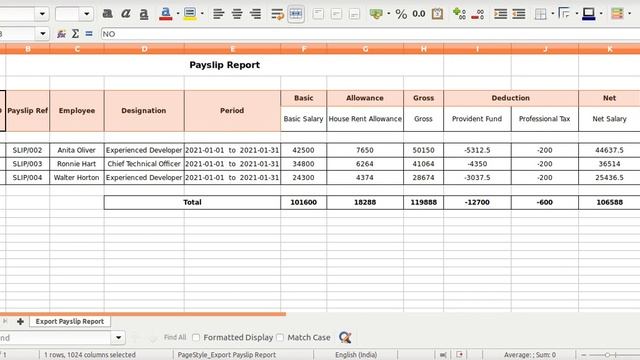This screenshot has width=640, height=360.
Task: Align cell content to top
Action: [318, 14]
